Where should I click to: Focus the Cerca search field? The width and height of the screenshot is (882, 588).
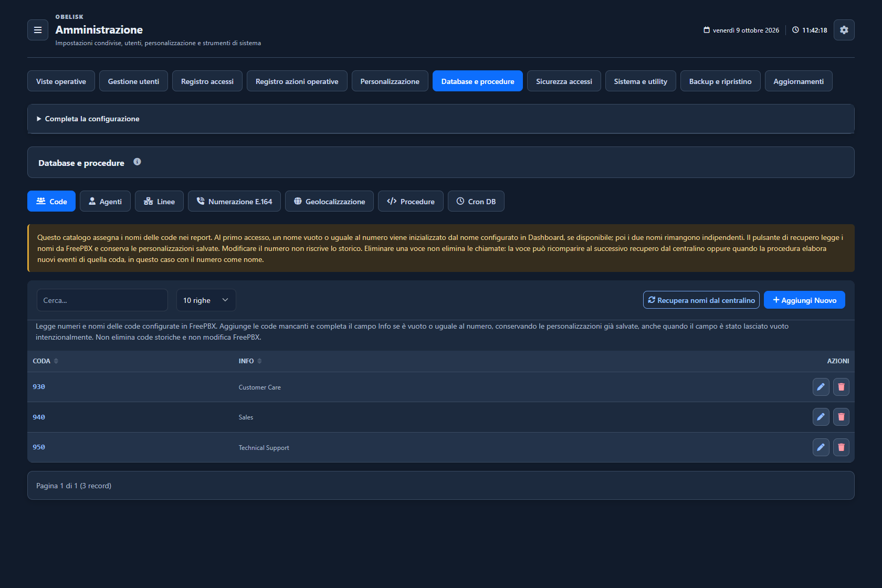pos(102,300)
